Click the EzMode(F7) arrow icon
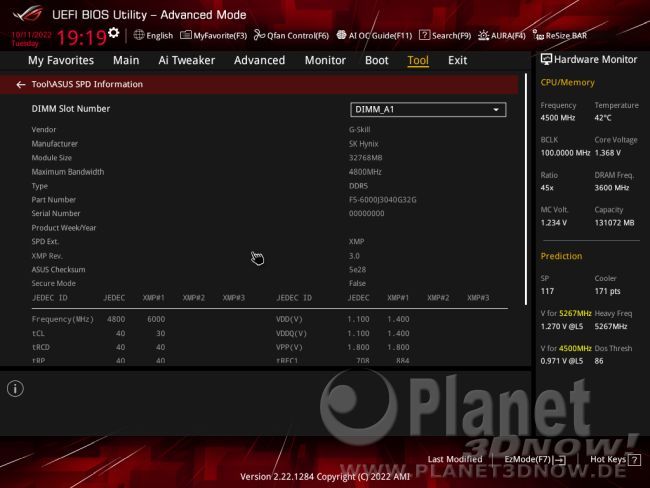650x488 pixels. 560,459
